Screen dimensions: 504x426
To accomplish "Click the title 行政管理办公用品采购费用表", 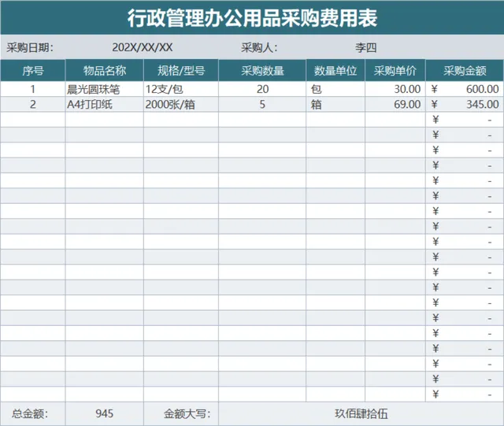I will pos(252,18).
